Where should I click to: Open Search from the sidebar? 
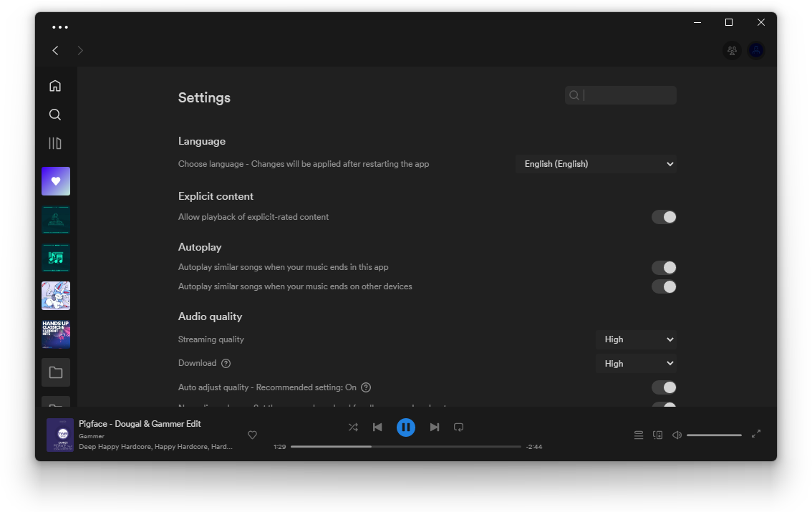click(x=55, y=115)
